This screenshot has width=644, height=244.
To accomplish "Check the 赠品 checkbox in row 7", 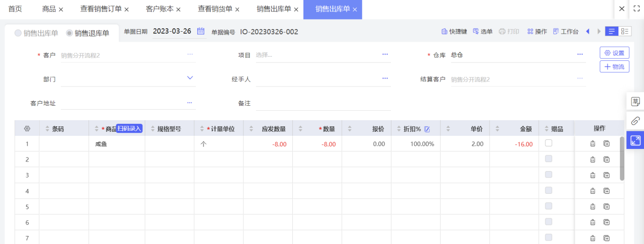I will point(548,237).
